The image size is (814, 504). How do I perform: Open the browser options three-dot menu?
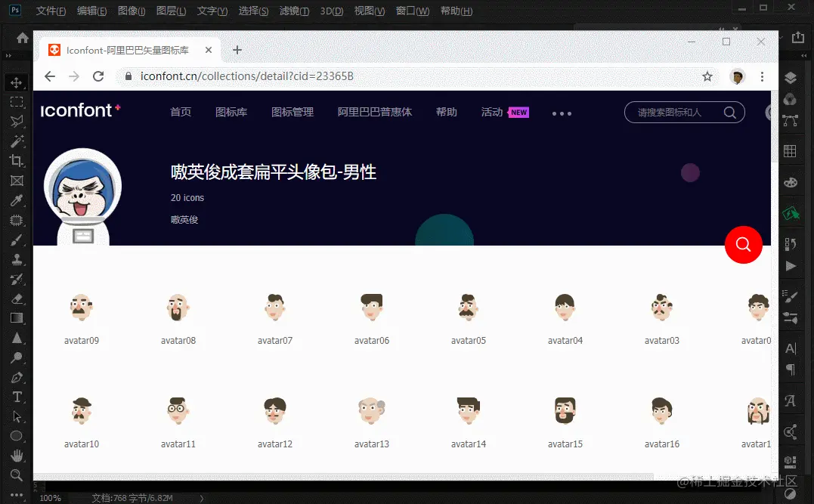coord(762,76)
